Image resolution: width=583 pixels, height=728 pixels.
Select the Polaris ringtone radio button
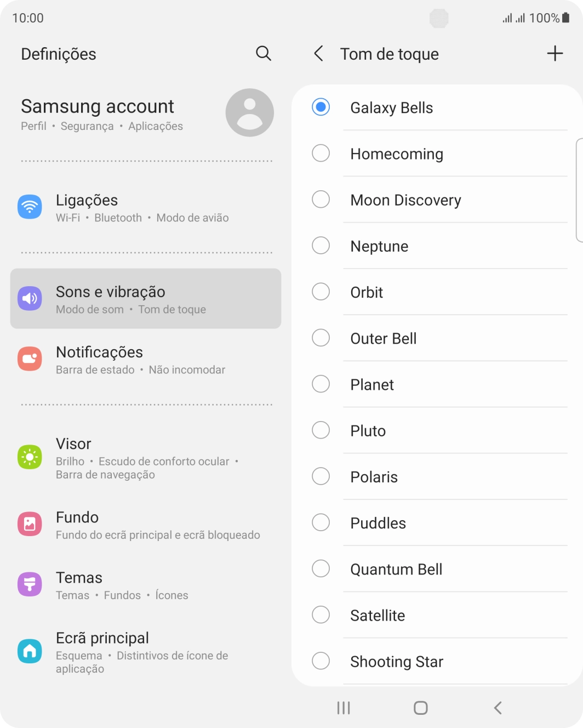321,476
